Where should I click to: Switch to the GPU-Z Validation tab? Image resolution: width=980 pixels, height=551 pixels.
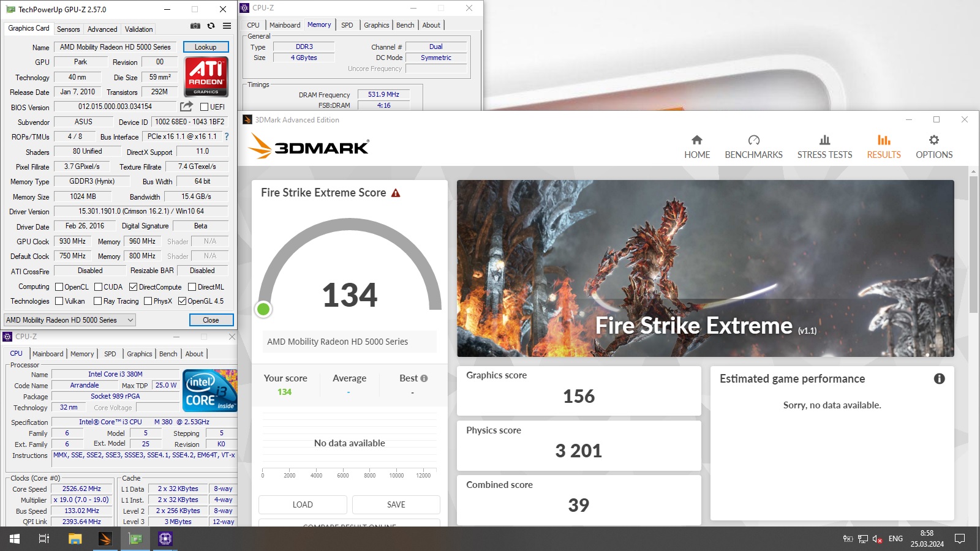point(139,29)
